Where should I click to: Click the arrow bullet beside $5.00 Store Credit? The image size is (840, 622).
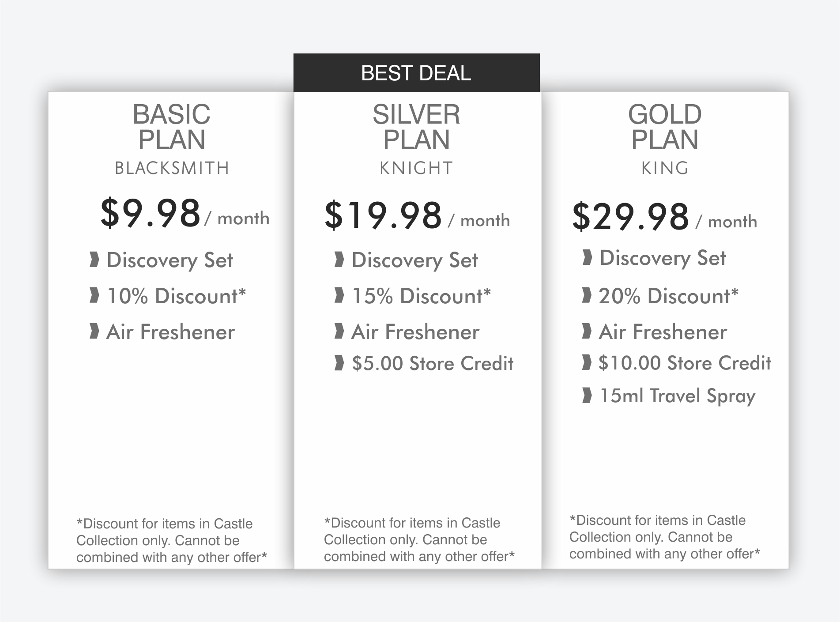[x=339, y=363]
